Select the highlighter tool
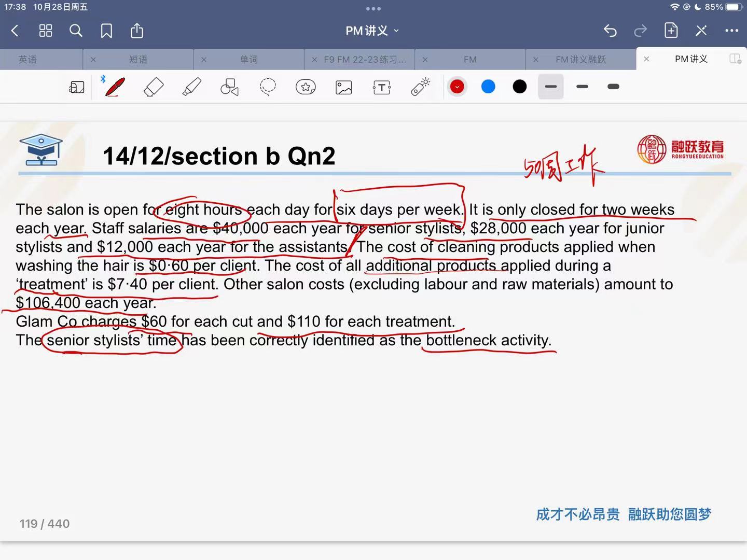 [191, 87]
